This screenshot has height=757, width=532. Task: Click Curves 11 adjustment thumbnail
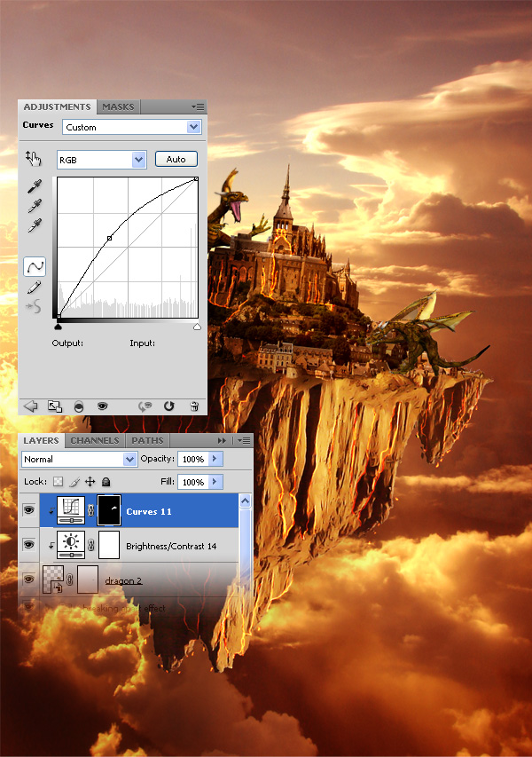(x=71, y=510)
